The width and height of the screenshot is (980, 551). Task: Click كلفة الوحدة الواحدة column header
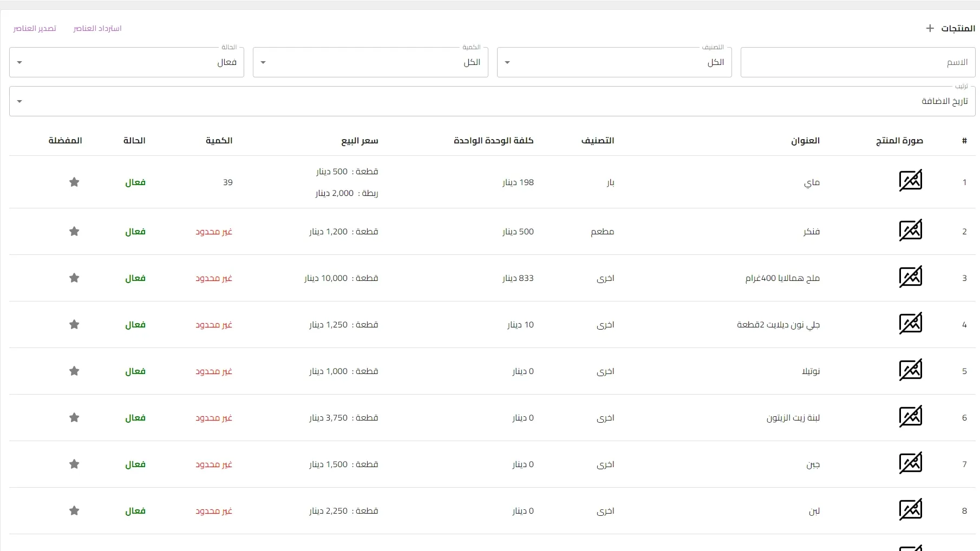pos(494,141)
